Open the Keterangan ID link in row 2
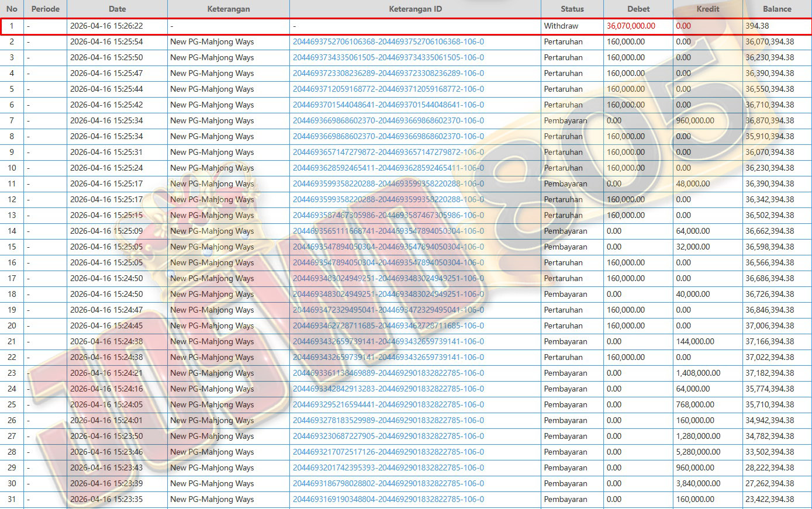The image size is (812, 509). (x=388, y=42)
